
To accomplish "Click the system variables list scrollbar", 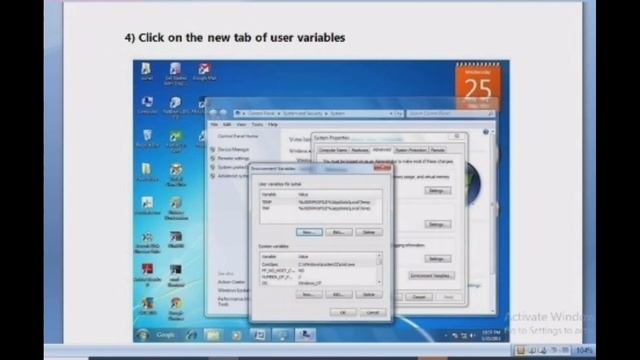I will pos(380,269).
